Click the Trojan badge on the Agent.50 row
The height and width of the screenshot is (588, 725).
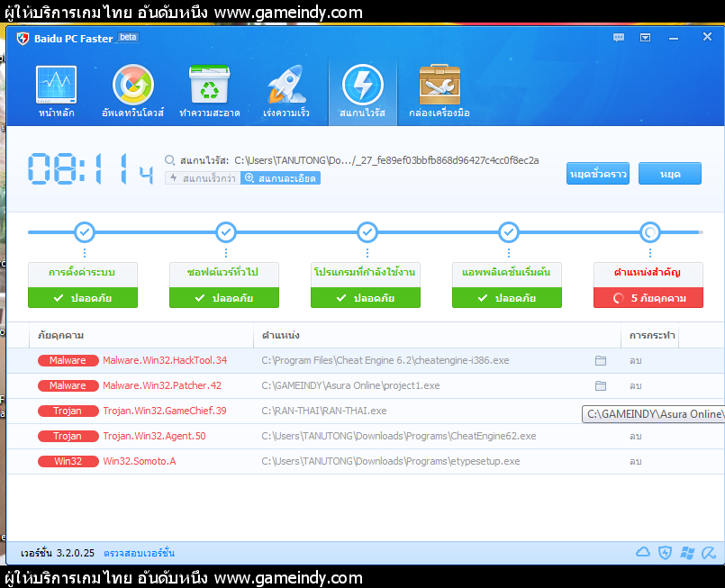68,436
